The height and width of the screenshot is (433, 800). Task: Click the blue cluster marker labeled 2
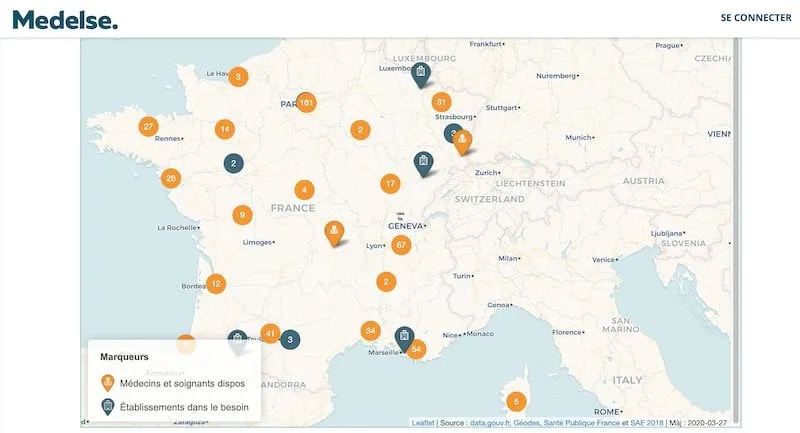(233, 163)
